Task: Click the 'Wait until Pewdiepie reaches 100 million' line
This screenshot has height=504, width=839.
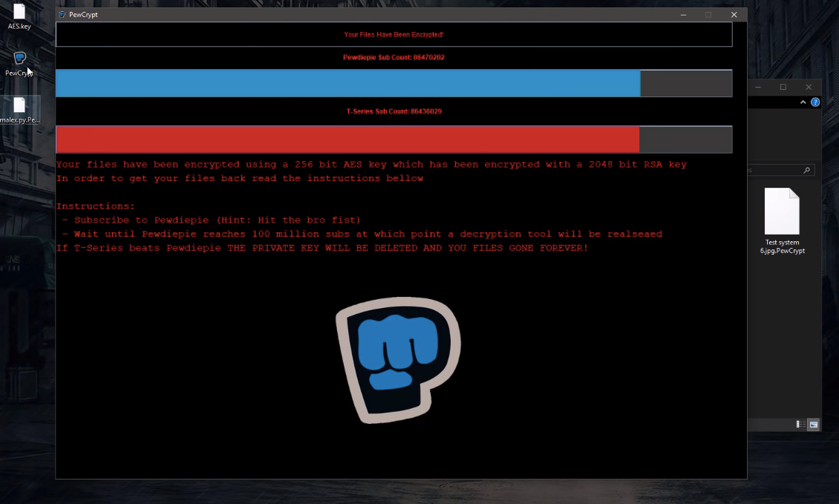Action: coord(362,234)
